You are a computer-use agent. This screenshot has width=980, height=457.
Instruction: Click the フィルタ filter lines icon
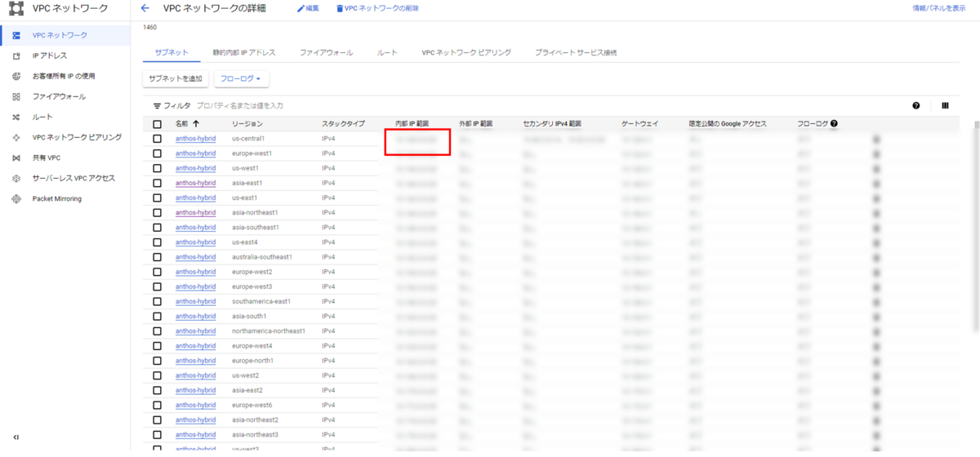(157, 106)
